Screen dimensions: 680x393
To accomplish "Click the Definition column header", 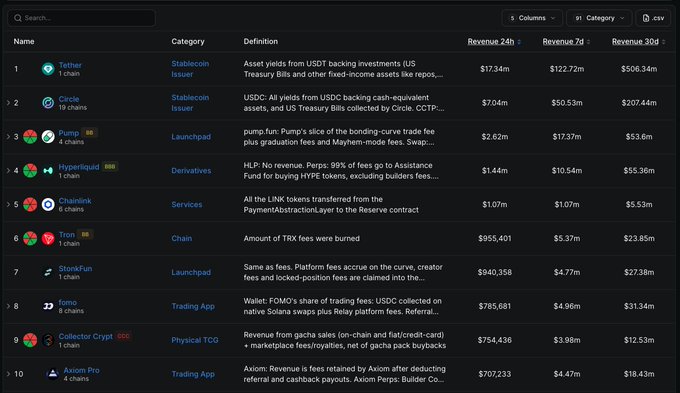I will [261, 41].
